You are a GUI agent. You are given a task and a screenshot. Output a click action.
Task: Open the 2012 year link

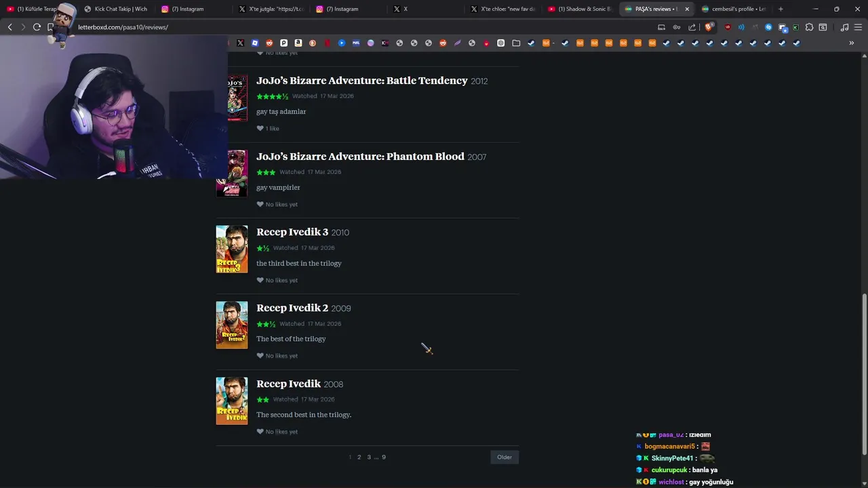[x=479, y=81]
